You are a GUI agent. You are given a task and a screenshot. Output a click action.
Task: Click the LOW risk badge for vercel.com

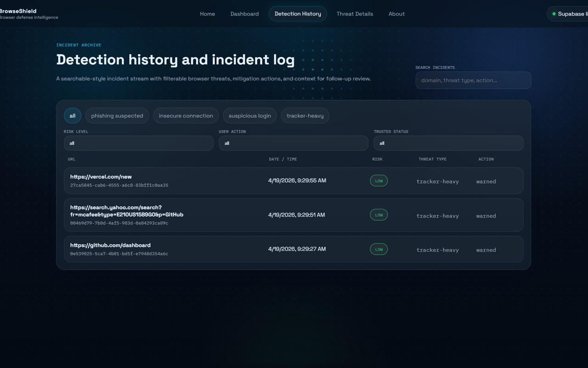pos(379,181)
